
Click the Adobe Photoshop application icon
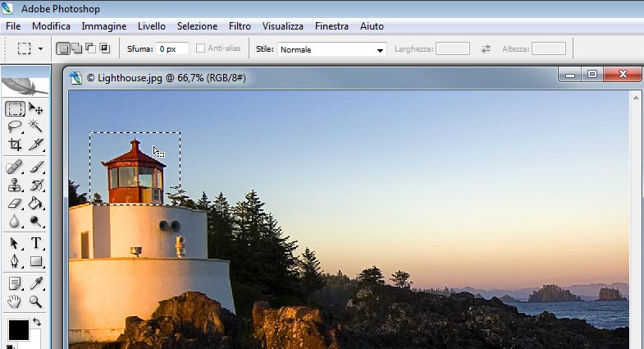click(x=7, y=8)
